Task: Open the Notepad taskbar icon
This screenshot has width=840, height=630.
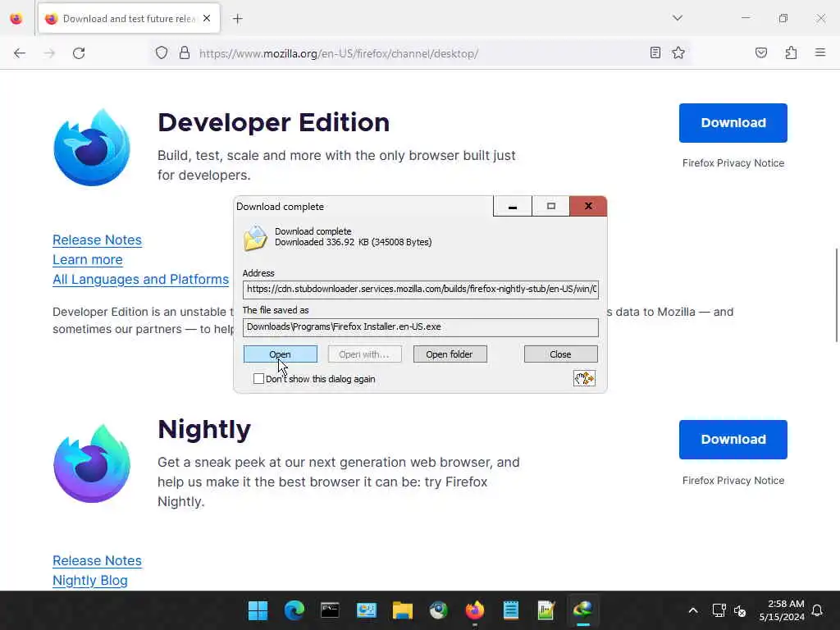Action: coord(510,610)
